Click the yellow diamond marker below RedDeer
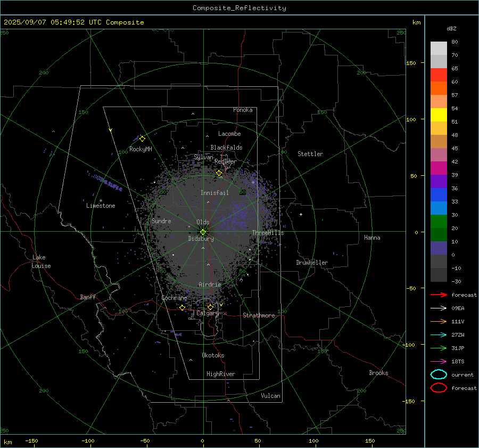This screenshot has height=448, width=479. (219, 173)
